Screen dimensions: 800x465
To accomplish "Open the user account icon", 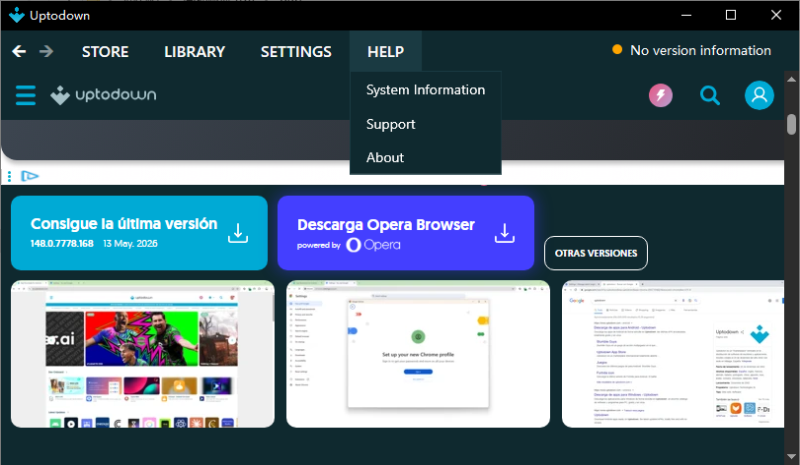I will pyautogui.click(x=759, y=95).
